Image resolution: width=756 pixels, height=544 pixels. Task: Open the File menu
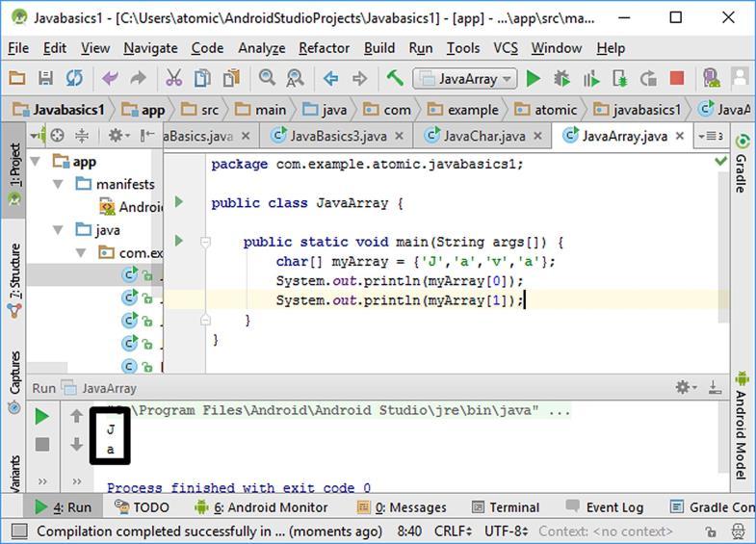coord(18,48)
